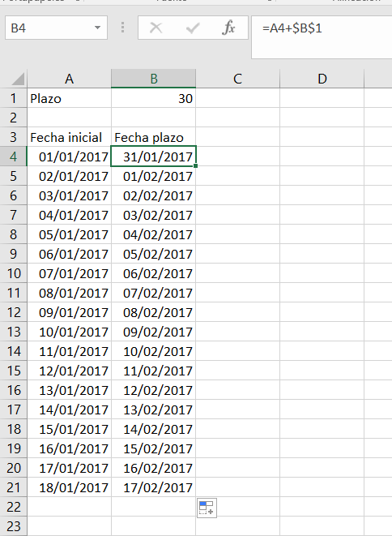
Task: Click the formula bar resize dots handle
Action: [122, 28]
